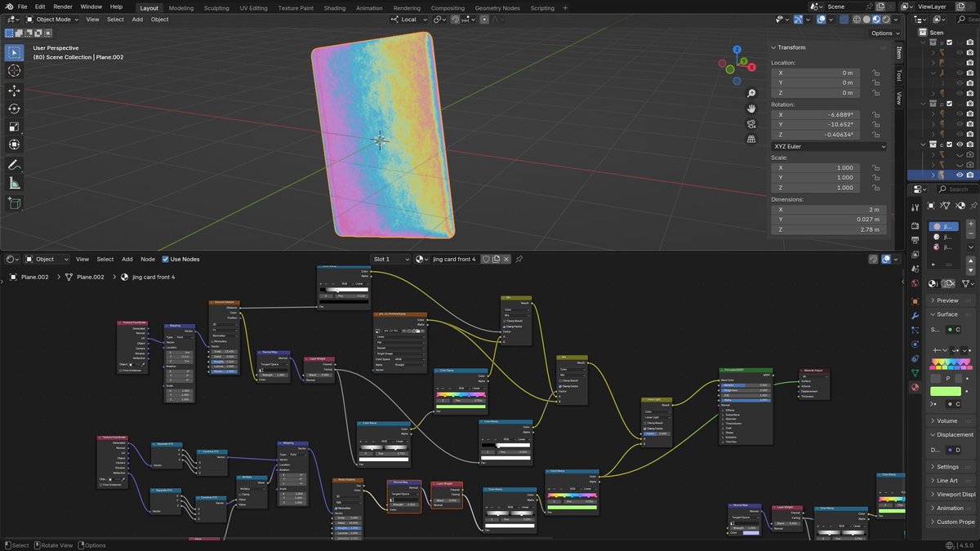
Task: Select the Measure tool
Action: click(x=14, y=183)
